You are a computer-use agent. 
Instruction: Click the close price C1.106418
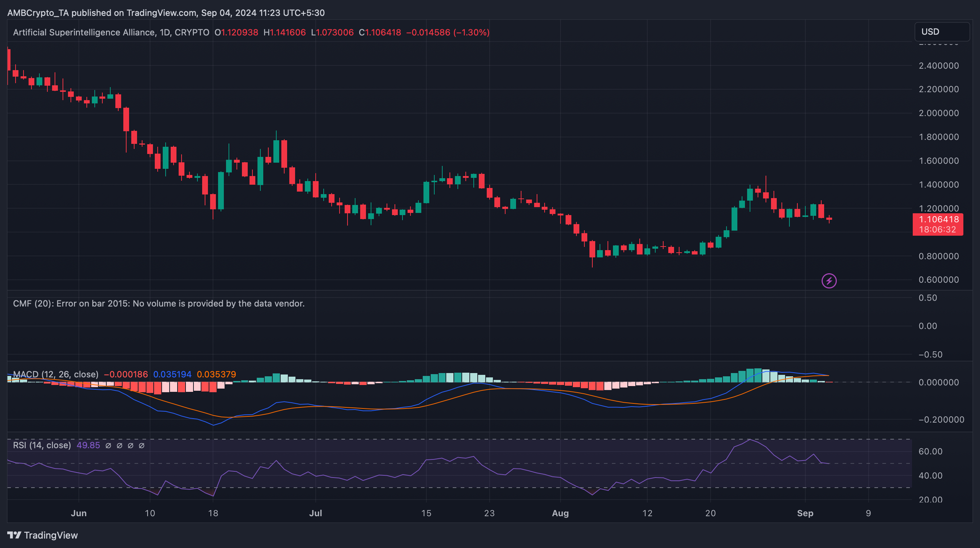[x=380, y=32]
